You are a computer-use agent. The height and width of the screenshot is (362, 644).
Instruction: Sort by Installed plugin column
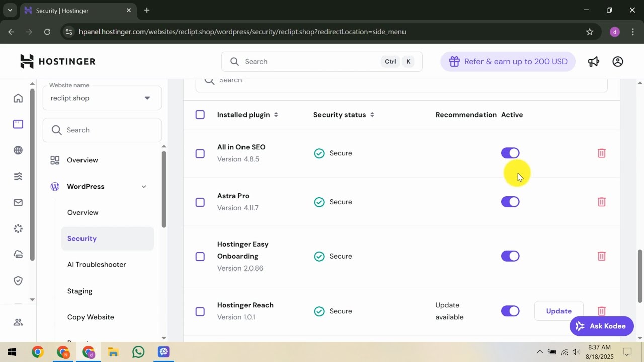coord(248,115)
